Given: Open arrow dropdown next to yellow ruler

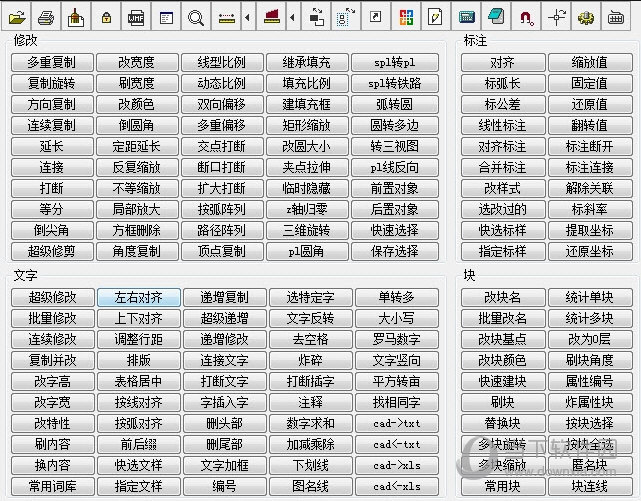Looking at the screenshot, I should coord(248,17).
